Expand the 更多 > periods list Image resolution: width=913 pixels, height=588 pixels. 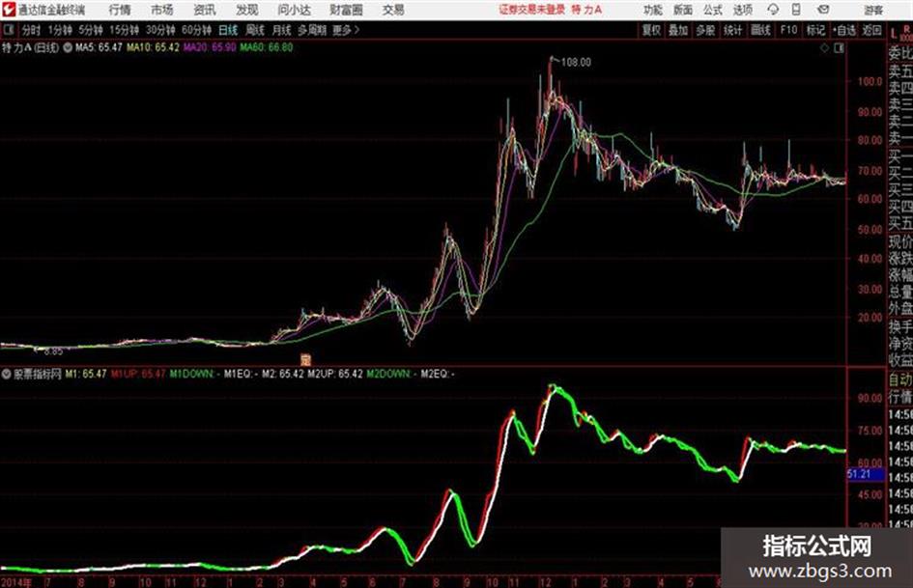(346, 30)
